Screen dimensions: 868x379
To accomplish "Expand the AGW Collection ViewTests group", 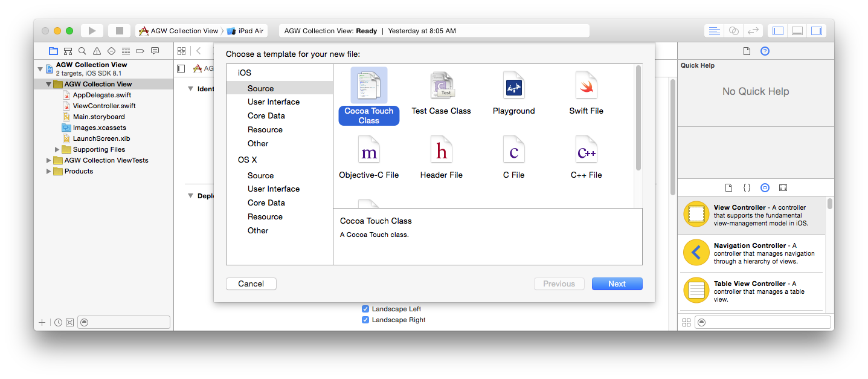I will (x=49, y=160).
